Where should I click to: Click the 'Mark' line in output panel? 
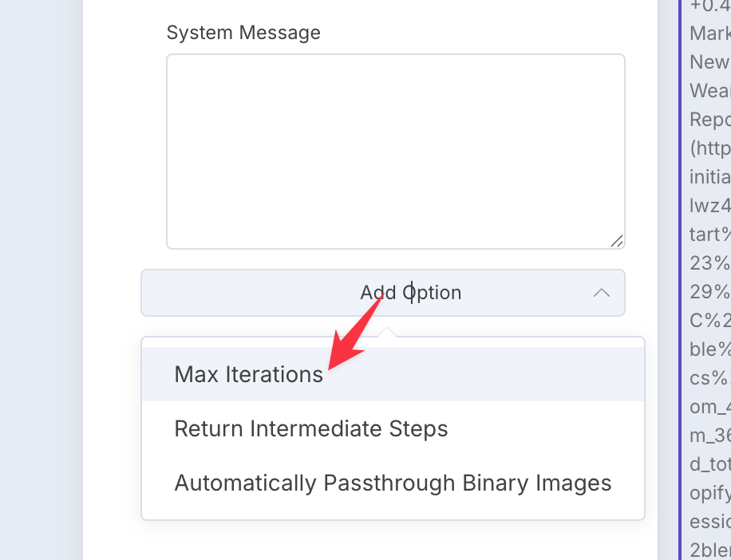[x=710, y=34]
